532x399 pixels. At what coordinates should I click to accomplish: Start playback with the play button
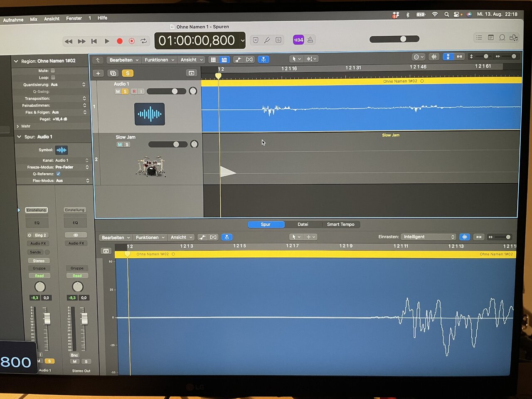click(x=107, y=41)
